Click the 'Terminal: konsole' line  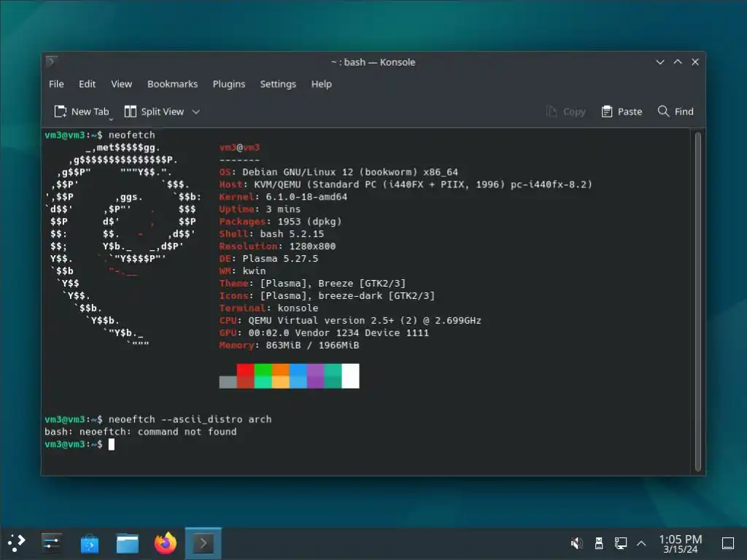[x=268, y=308]
